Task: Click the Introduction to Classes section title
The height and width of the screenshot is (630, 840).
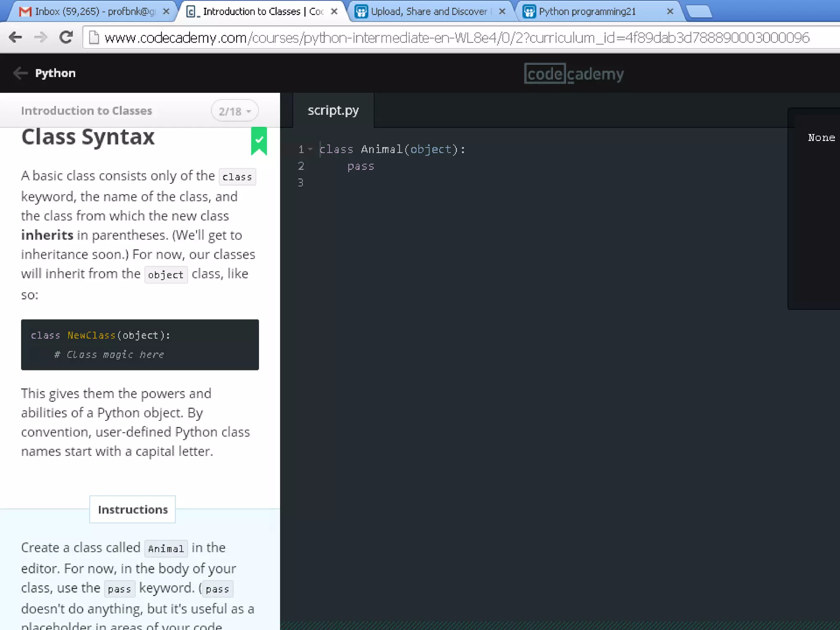Action: 87,111
